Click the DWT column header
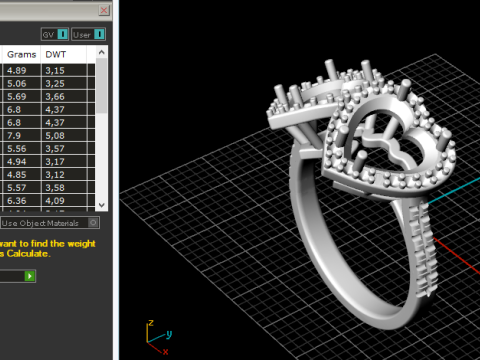 point(64,54)
